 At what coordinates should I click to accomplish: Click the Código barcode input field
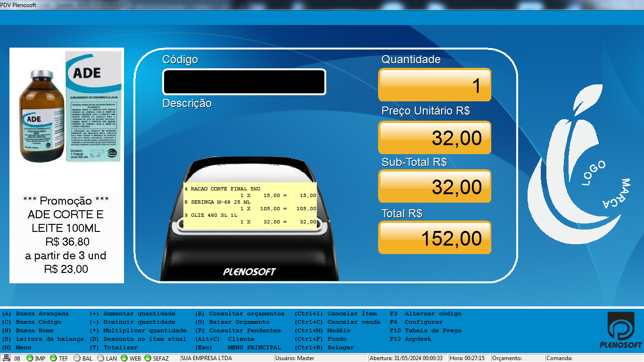tap(244, 82)
